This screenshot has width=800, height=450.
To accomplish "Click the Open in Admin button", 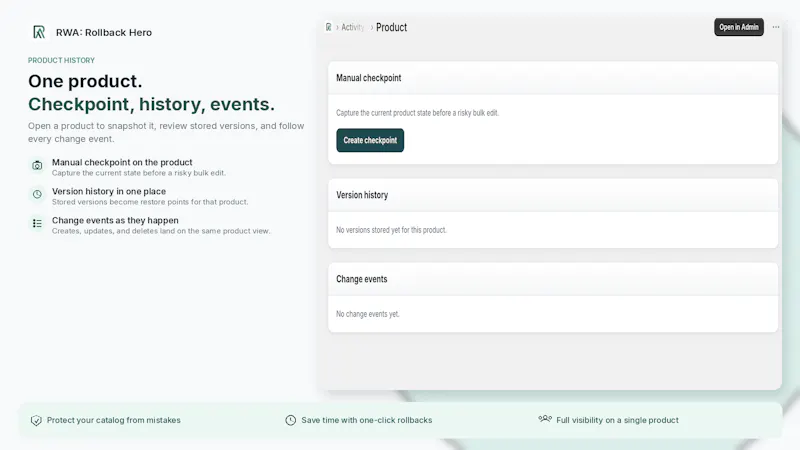I will [x=739, y=27].
